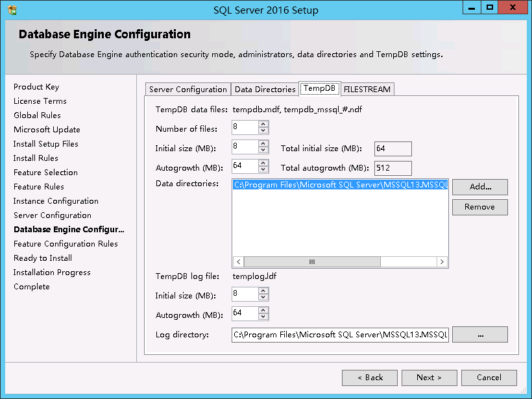Decrease data Initial size with down arrow

click(263, 150)
